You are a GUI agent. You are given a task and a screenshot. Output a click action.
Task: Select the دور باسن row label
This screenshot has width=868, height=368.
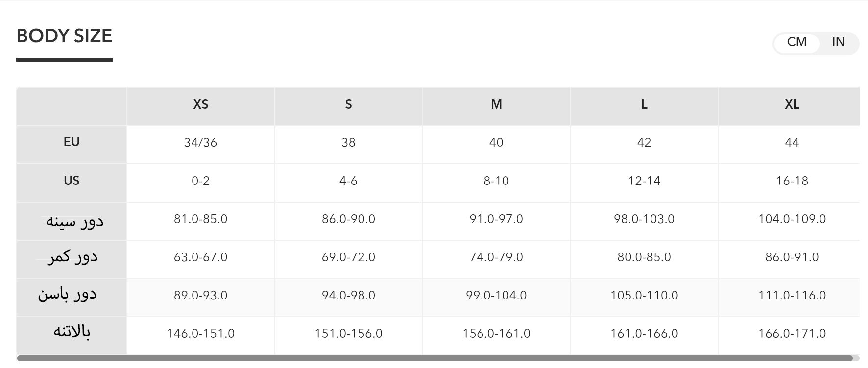pos(68,295)
